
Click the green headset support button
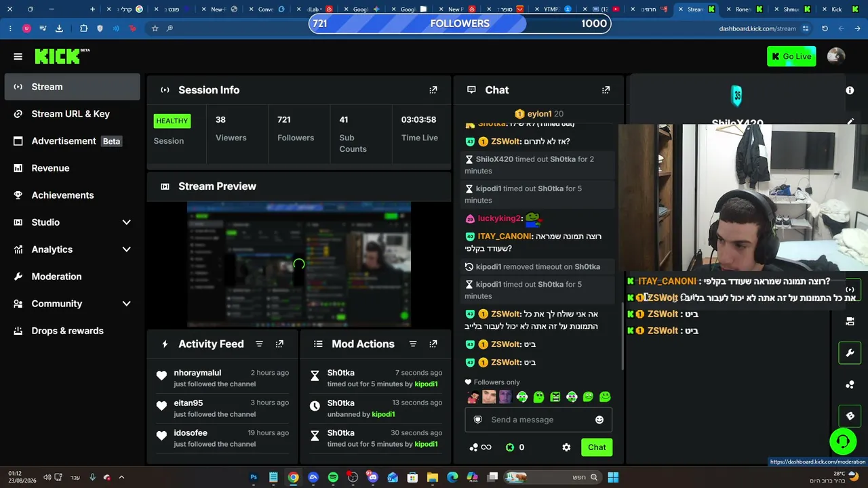843,442
